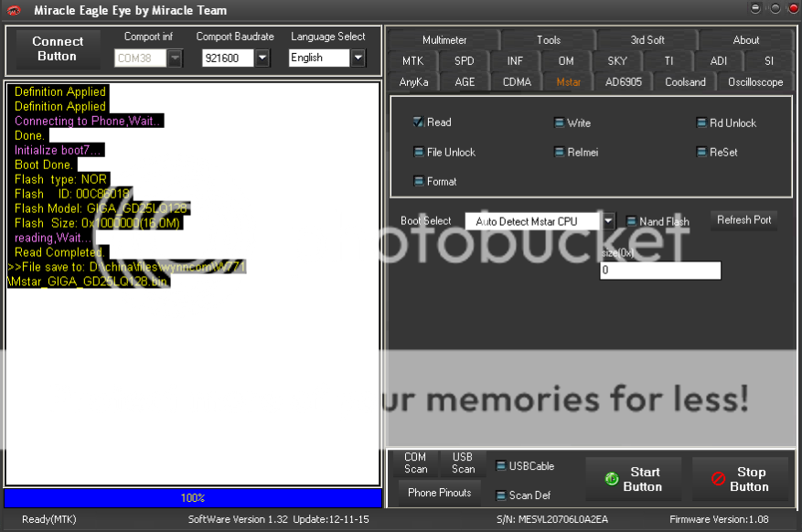Open the AnyKa tab
802x532 pixels.
(x=413, y=81)
